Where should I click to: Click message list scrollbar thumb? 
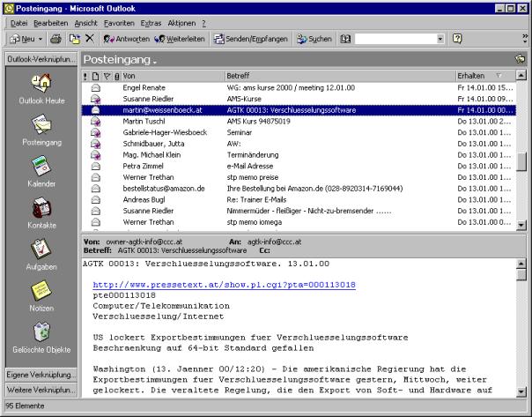pos(521,163)
